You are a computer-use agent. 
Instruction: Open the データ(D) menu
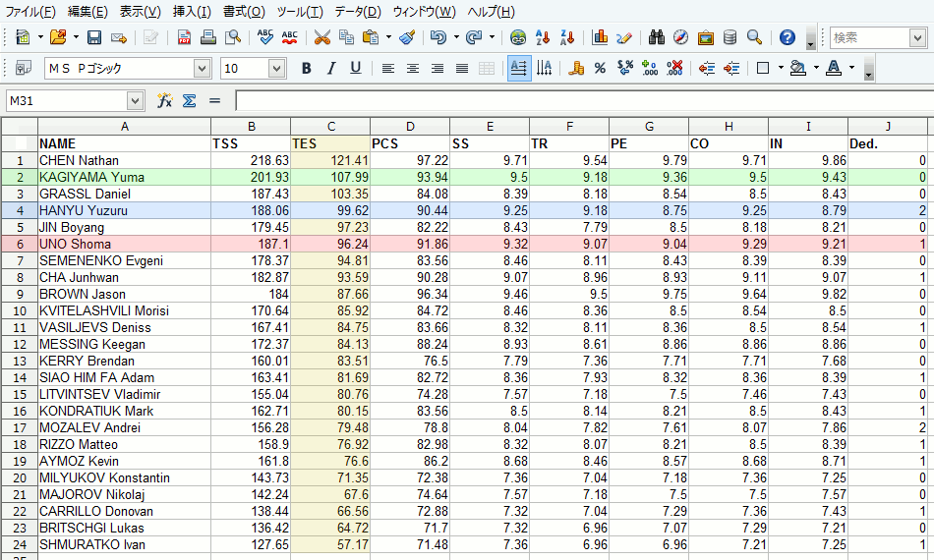coord(358,12)
